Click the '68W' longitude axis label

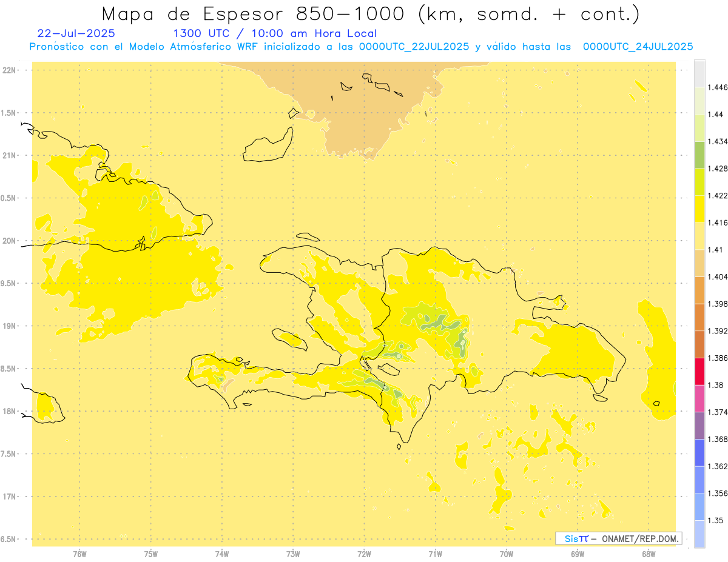pyautogui.click(x=649, y=554)
